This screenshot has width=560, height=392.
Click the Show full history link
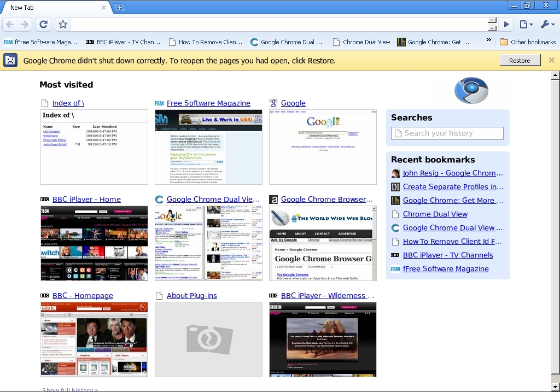click(x=70, y=389)
